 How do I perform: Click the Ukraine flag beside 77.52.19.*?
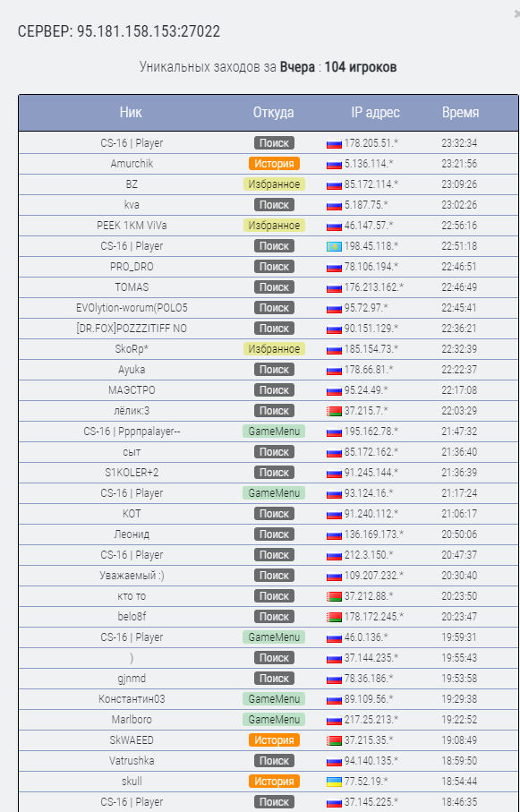(x=334, y=782)
